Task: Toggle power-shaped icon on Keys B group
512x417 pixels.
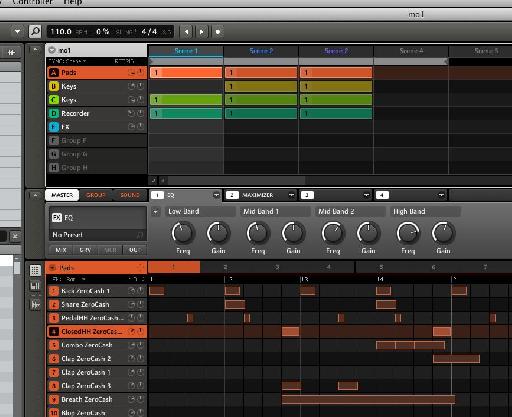Action: point(141,86)
